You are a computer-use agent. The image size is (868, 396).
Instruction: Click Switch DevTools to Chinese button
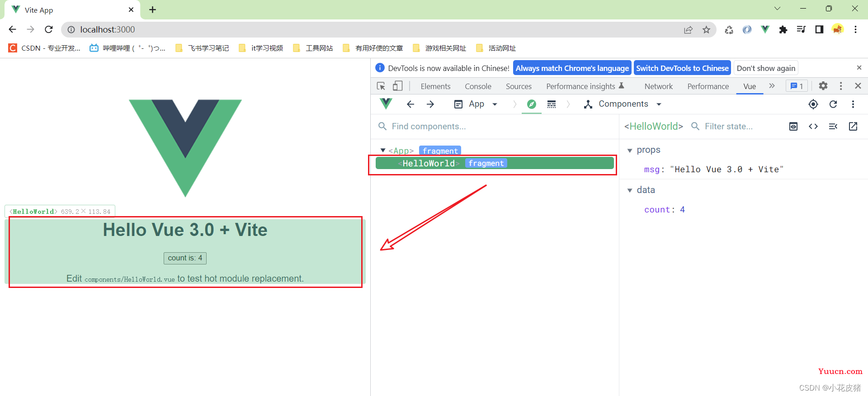(x=682, y=68)
